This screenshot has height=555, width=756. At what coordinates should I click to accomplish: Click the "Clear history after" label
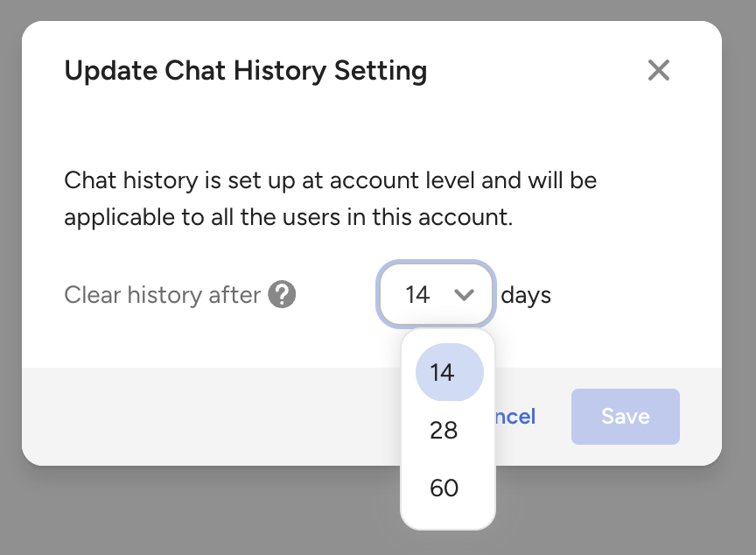(x=163, y=295)
